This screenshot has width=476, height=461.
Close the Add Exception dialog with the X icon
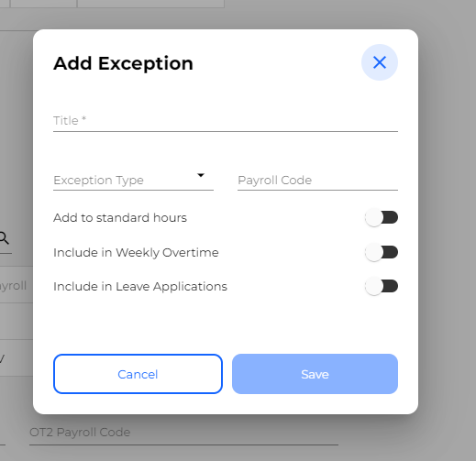[x=380, y=62]
